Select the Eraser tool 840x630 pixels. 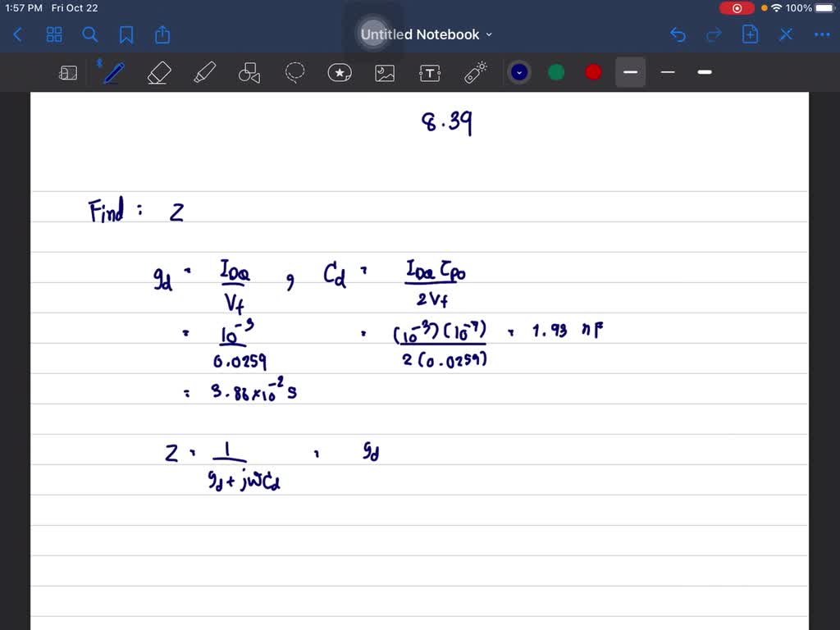pos(158,73)
